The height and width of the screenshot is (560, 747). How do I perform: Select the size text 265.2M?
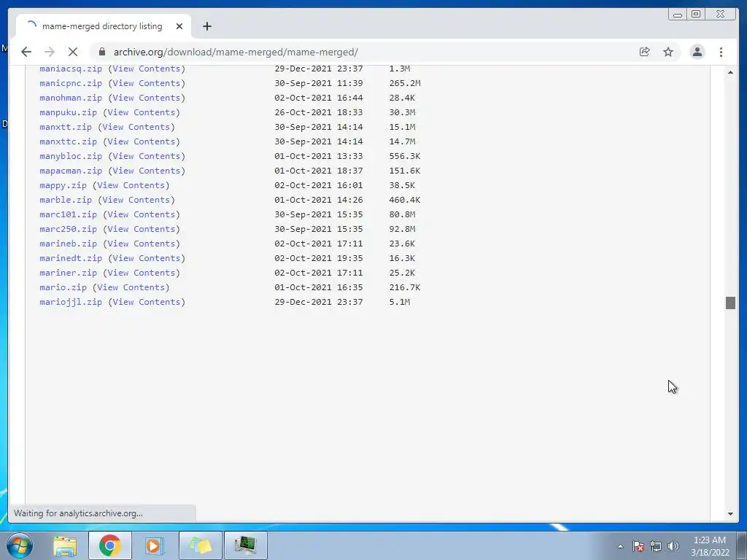(x=404, y=83)
